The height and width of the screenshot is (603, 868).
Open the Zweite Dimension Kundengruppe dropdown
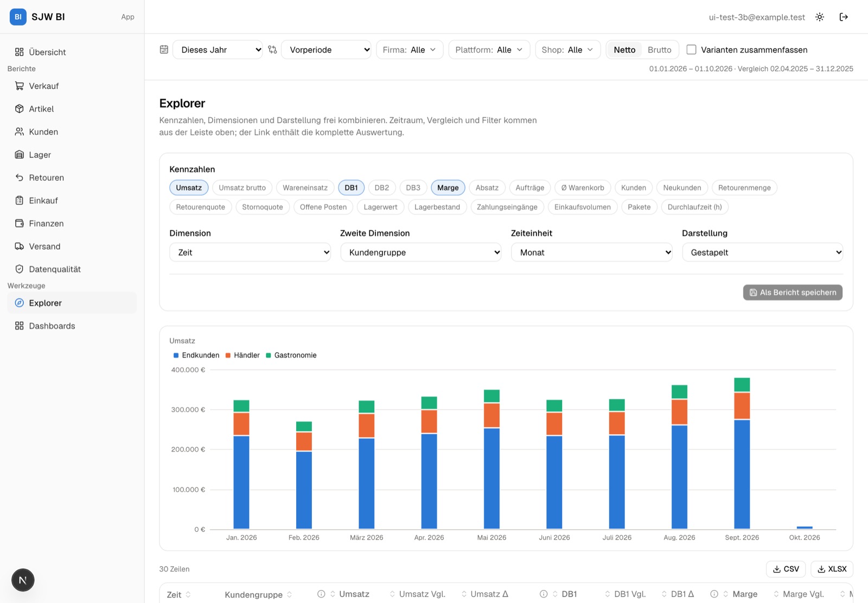click(x=421, y=252)
